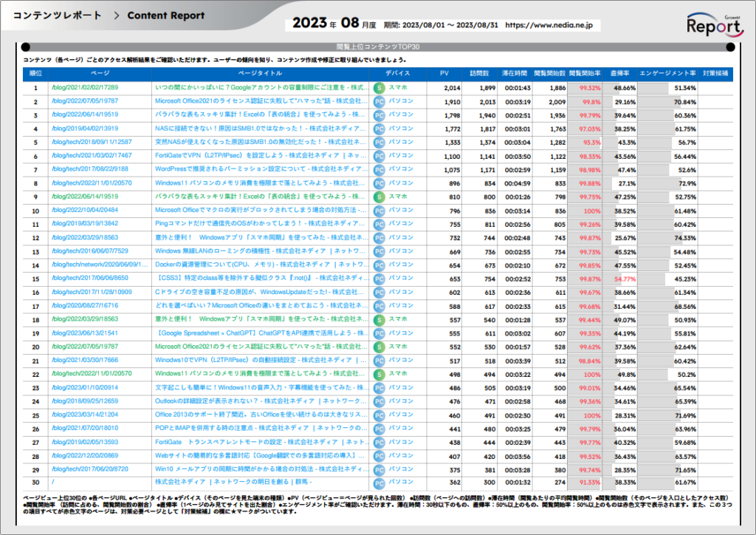
Task: Open the FortiGateでVPN page title link in rank 6
Action: (261, 156)
